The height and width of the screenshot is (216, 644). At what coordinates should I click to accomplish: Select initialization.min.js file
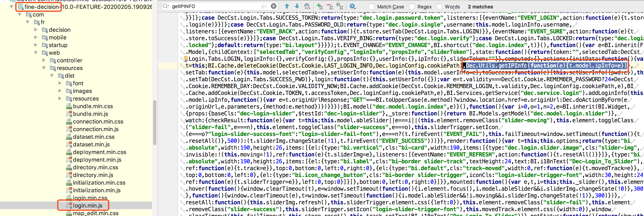point(97,190)
